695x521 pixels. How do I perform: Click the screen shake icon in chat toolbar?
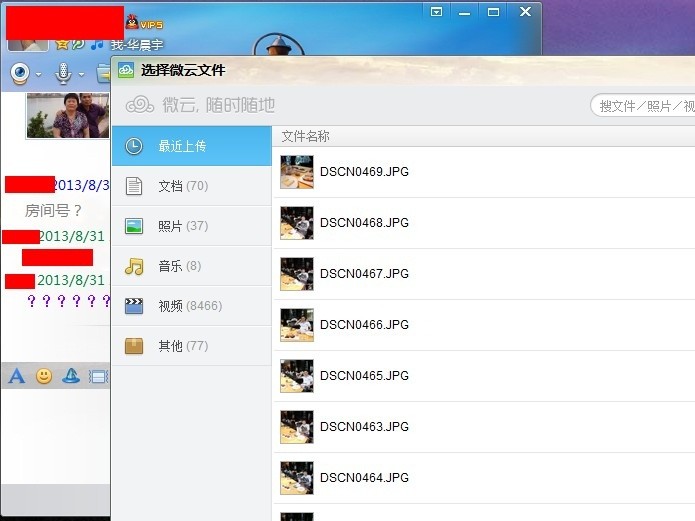point(99,376)
